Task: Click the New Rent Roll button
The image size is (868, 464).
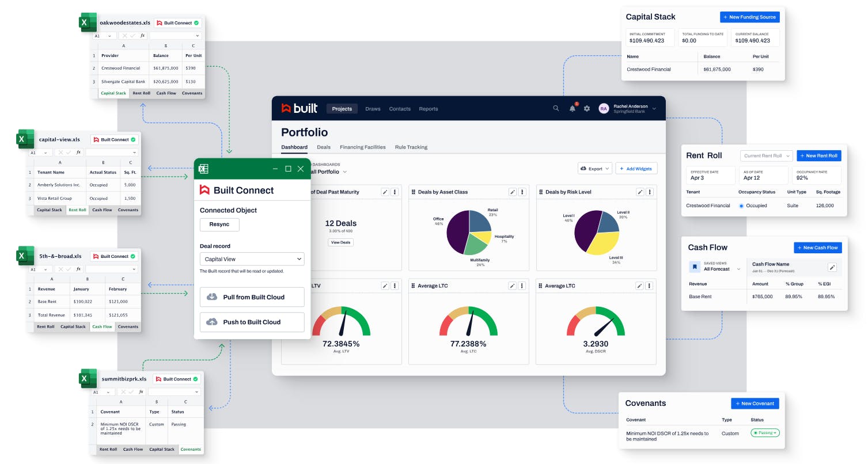Action: pos(819,155)
